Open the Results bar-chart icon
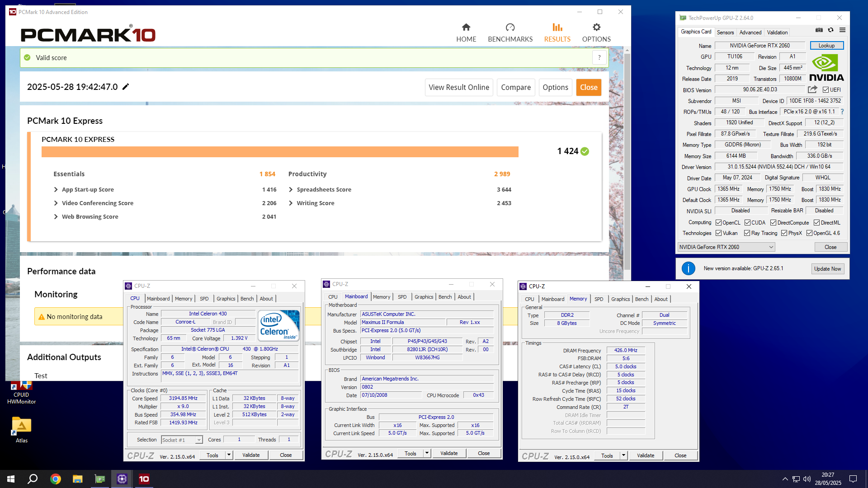Viewport: 868px width, 488px height. 557,27
